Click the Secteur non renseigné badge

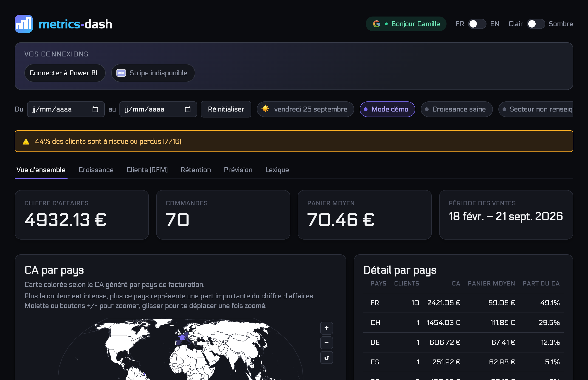coord(536,109)
